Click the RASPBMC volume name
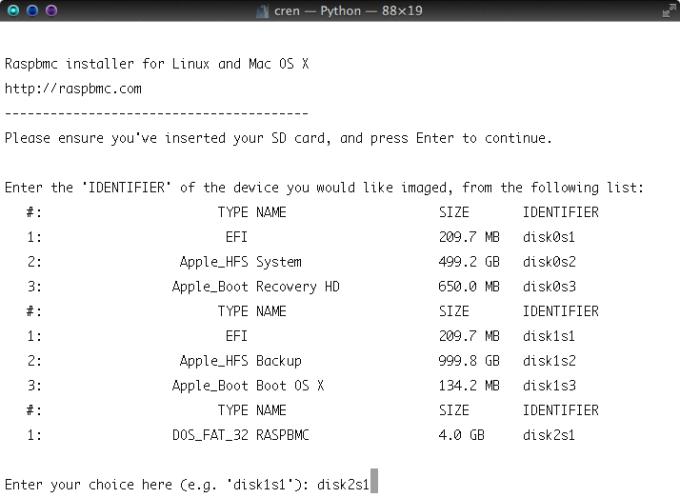Viewport: 680px width, 498px height. (x=282, y=435)
